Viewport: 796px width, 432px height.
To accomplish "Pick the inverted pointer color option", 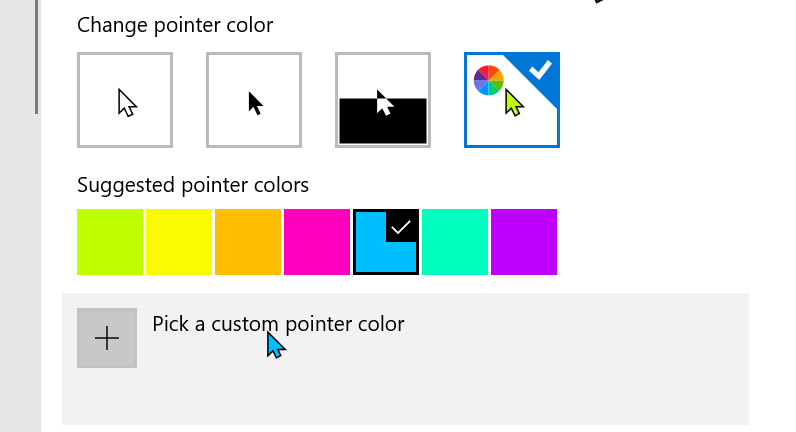I will (x=383, y=100).
